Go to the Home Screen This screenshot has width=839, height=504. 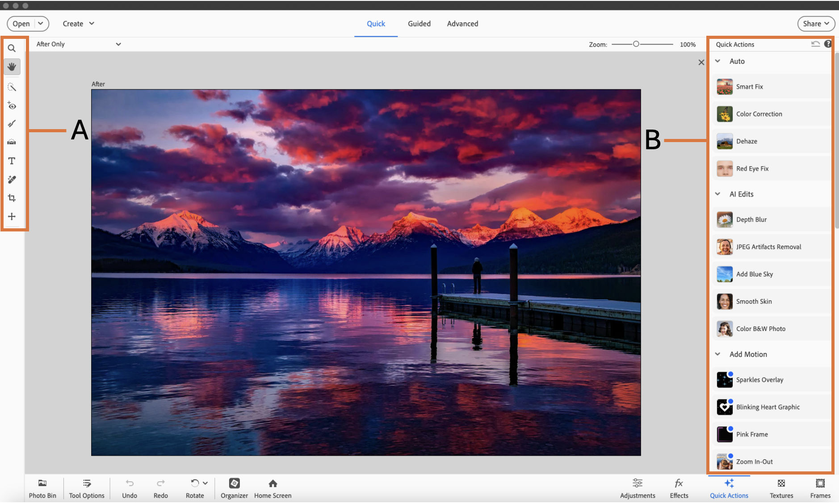273,489
